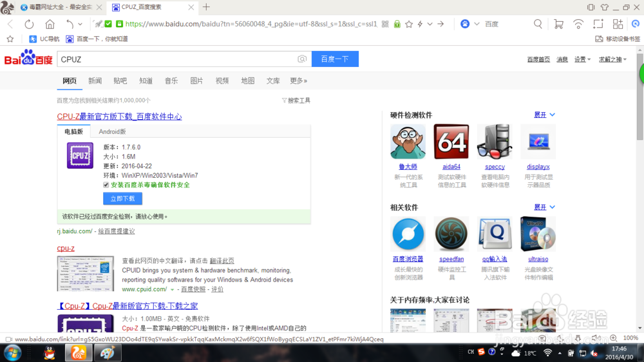Expand the 相关软件 展开 section
This screenshot has height=362, width=644.
[544, 207]
